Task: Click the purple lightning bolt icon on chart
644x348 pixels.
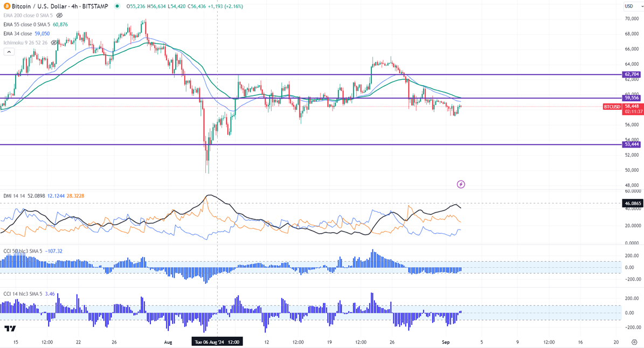Action: (461, 184)
